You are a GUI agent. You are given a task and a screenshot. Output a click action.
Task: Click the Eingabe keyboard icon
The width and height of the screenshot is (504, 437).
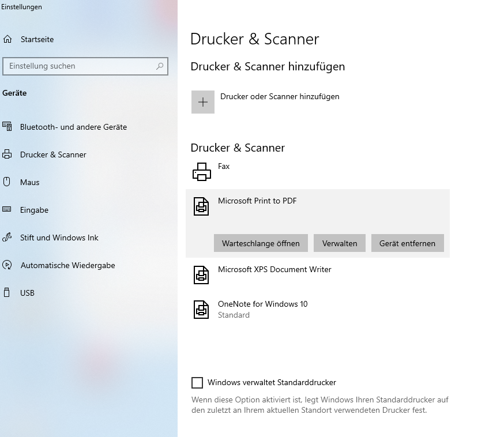click(x=7, y=209)
